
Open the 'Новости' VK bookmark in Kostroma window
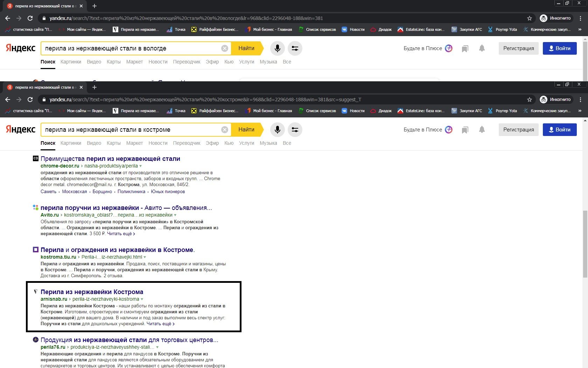coord(353,111)
